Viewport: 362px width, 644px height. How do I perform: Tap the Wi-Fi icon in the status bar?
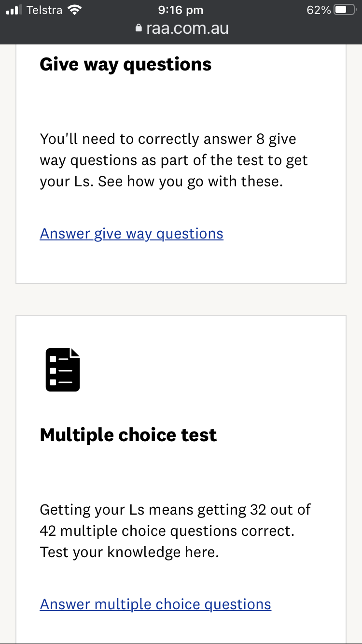click(74, 10)
